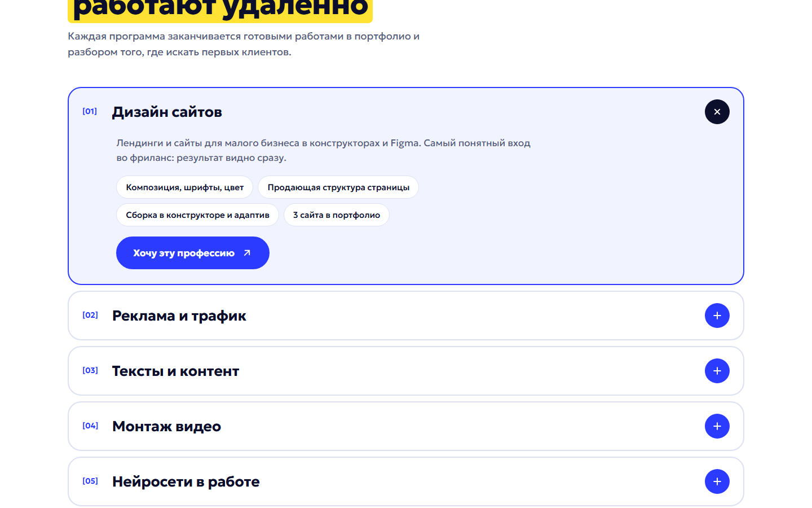Select the Продающая структура страницы tag

pyautogui.click(x=338, y=187)
